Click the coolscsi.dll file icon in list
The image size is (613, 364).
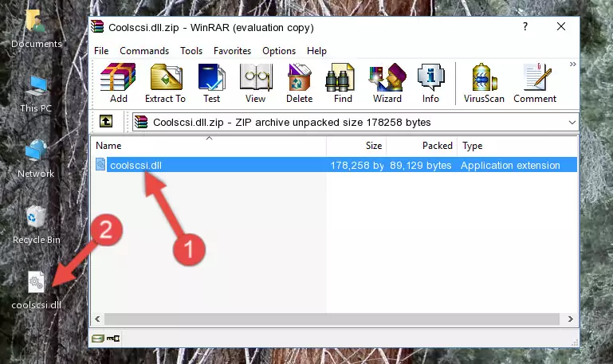pyautogui.click(x=100, y=164)
